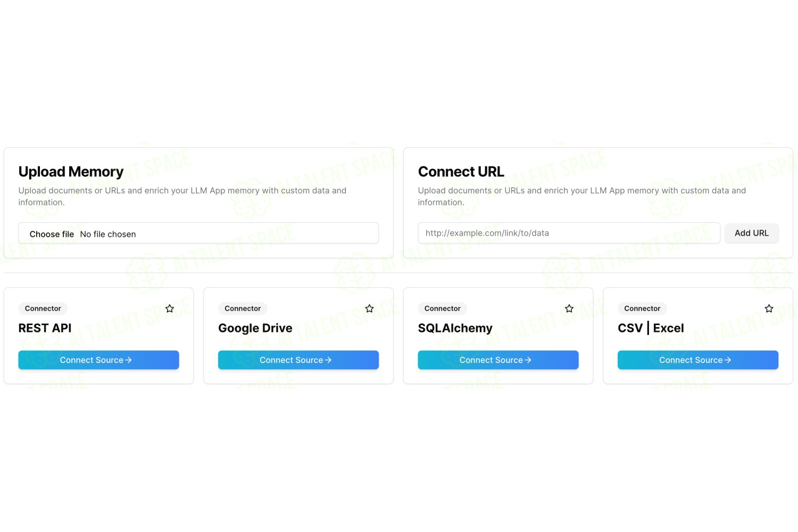Connect the SQLAlchemy source
This screenshot has height=532, width=798.
click(498, 360)
